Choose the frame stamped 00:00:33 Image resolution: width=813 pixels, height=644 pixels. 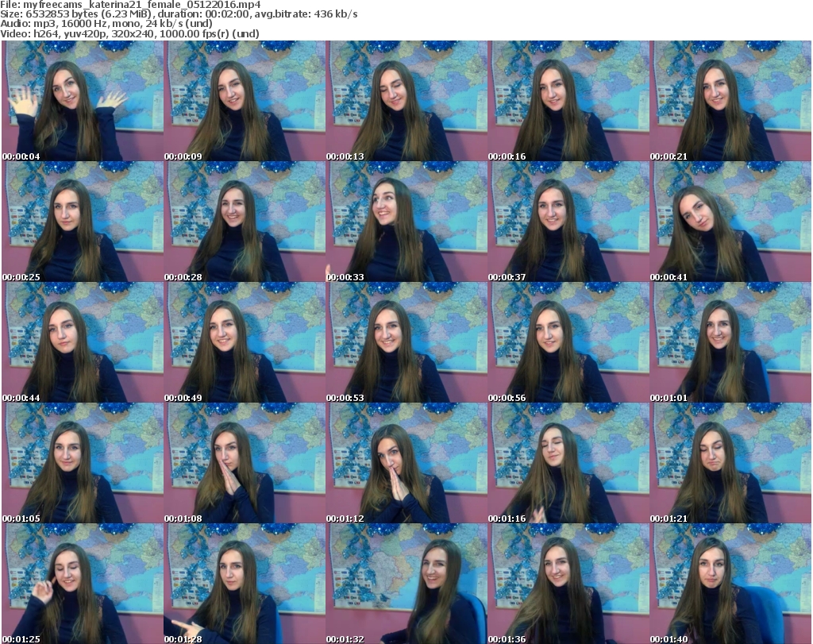[x=406, y=222]
